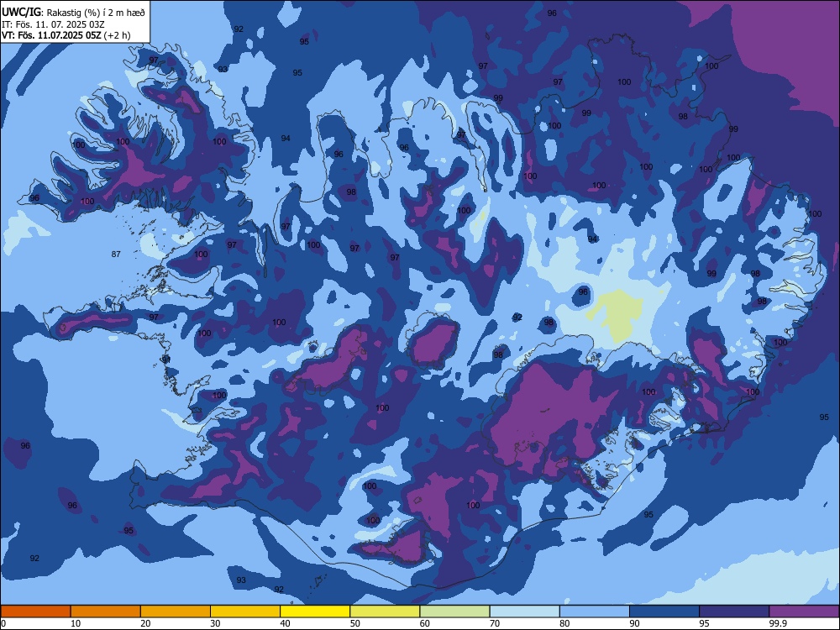Image resolution: width=840 pixels, height=630 pixels.
Task: Click the '87' humidity value on the map
Action: pos(116,254)
